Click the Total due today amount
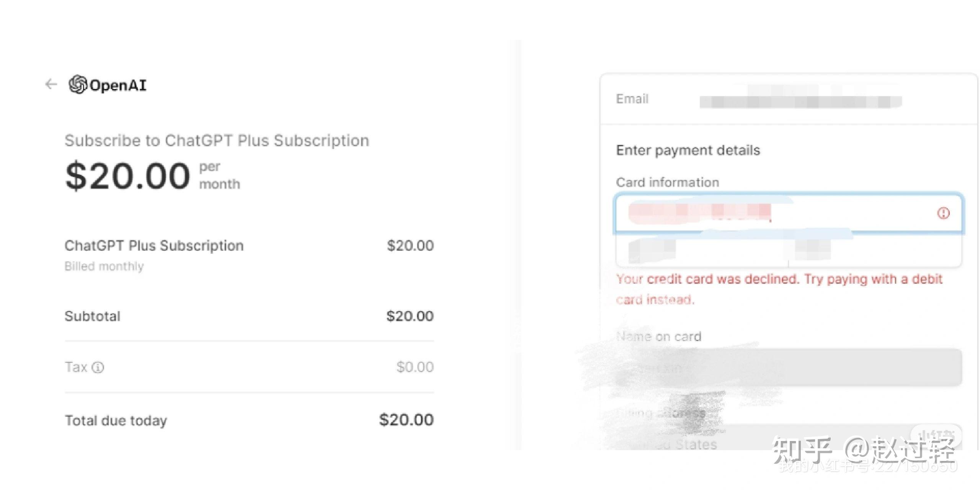This screenshot has height=490, width=980. coord(406,420)
